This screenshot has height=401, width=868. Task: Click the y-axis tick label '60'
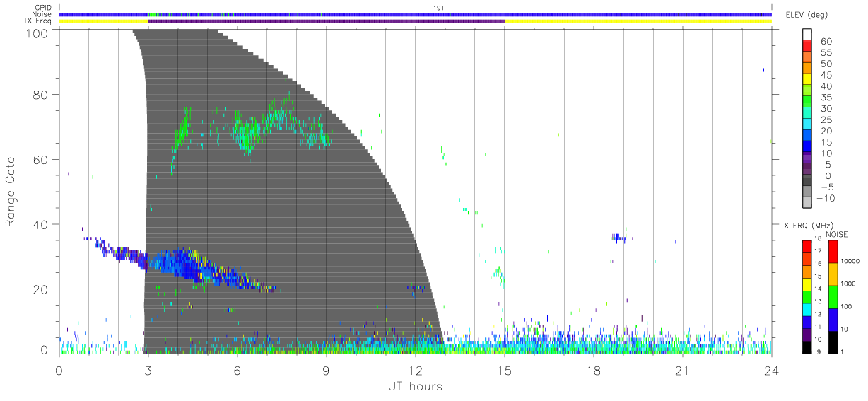point(42,160)
